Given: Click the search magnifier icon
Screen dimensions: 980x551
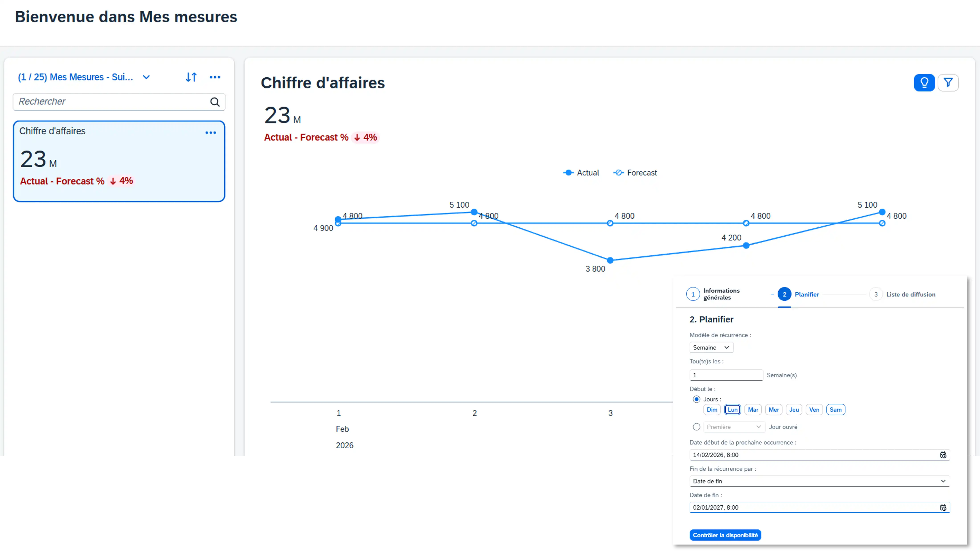Looking at the screenshot, I should click(x=215, y=102).
